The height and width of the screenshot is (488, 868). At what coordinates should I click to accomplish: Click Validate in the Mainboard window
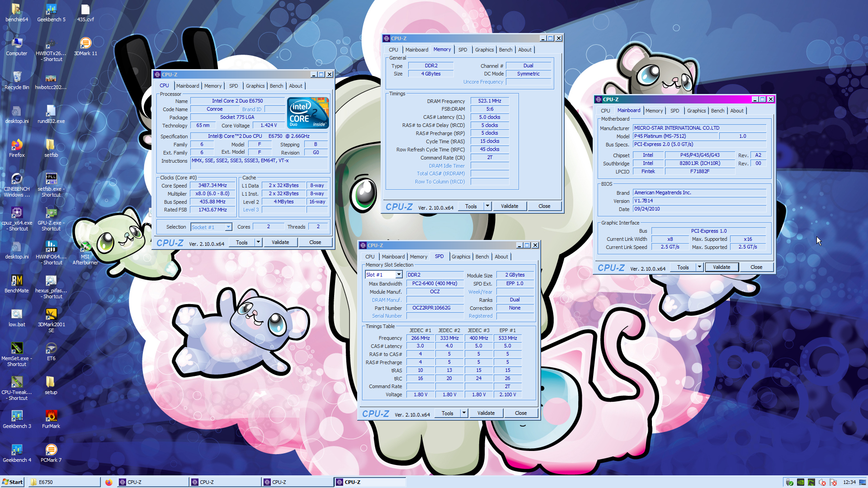[722, 267]
